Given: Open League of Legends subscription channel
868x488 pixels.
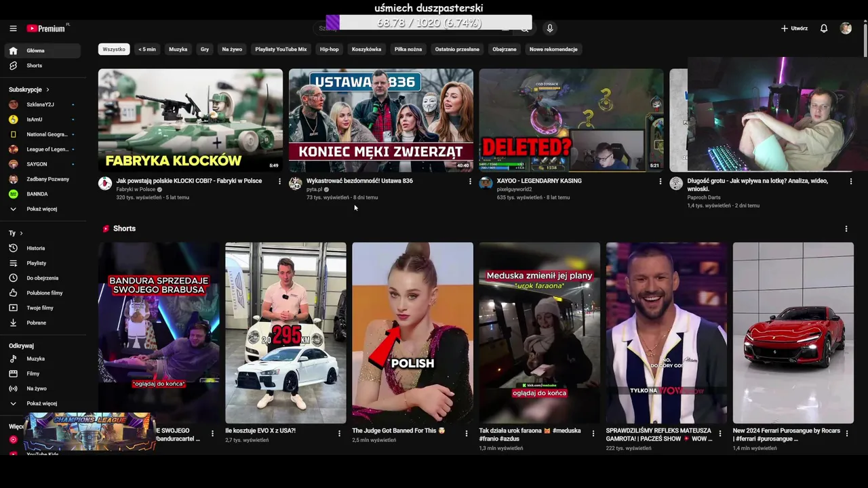Looking at the screenshot, I should (x=42, y=149).
